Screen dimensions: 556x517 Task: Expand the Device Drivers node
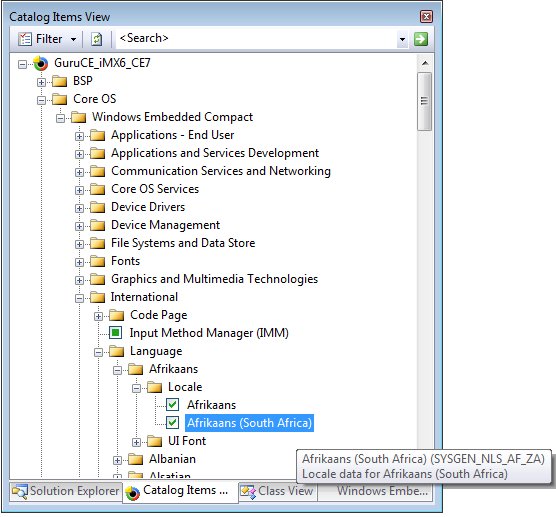(79, 208)
